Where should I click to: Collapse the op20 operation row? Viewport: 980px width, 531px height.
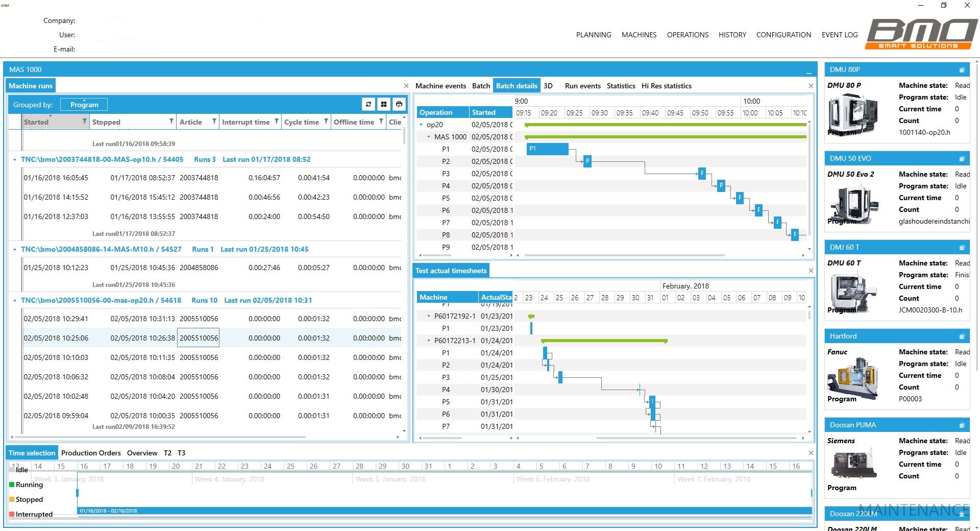pyautogui.click(x=421, y=125)
